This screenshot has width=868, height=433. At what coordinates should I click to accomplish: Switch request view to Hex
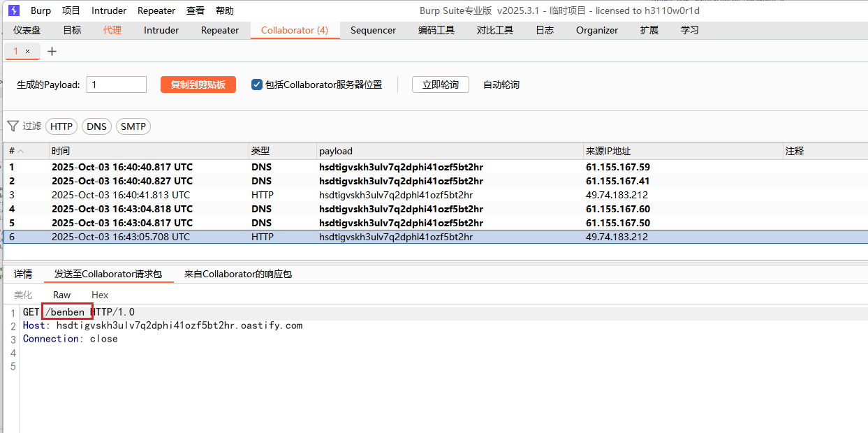click(x=100, y=295)
